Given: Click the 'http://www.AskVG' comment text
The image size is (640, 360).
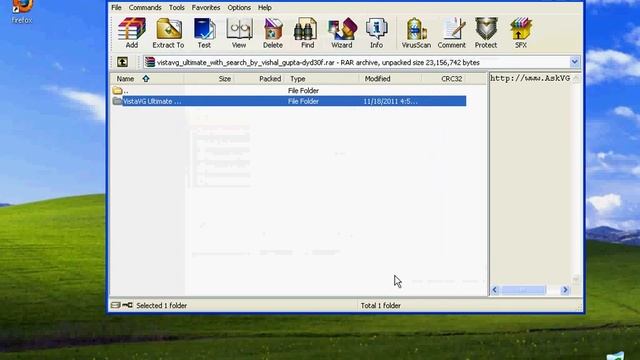Looking at the screenshot, I should [x=530, y=78].
